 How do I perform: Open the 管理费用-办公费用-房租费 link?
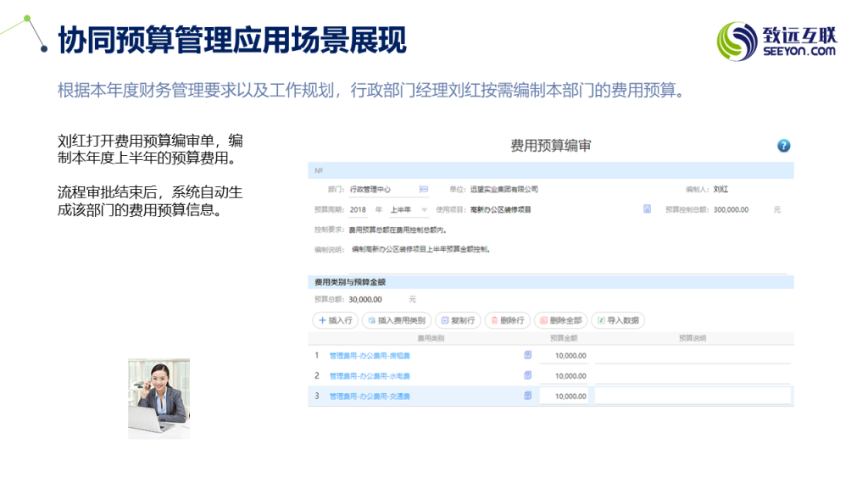[370, 356]
